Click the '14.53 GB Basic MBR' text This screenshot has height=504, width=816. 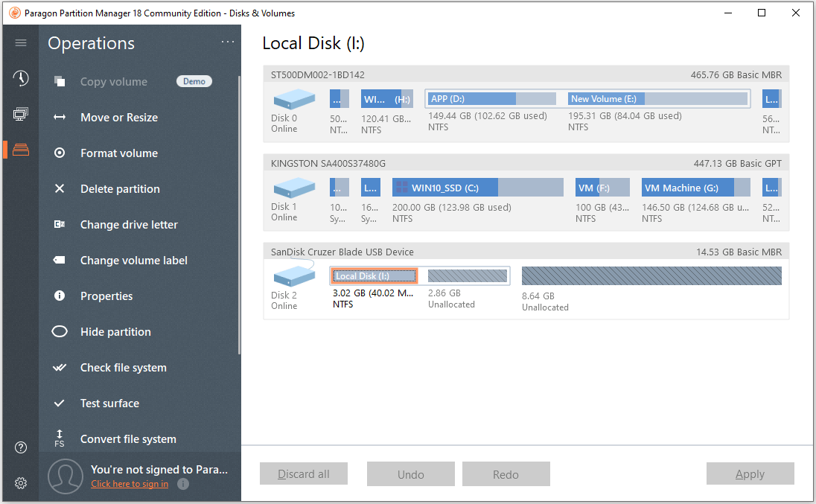739,252
